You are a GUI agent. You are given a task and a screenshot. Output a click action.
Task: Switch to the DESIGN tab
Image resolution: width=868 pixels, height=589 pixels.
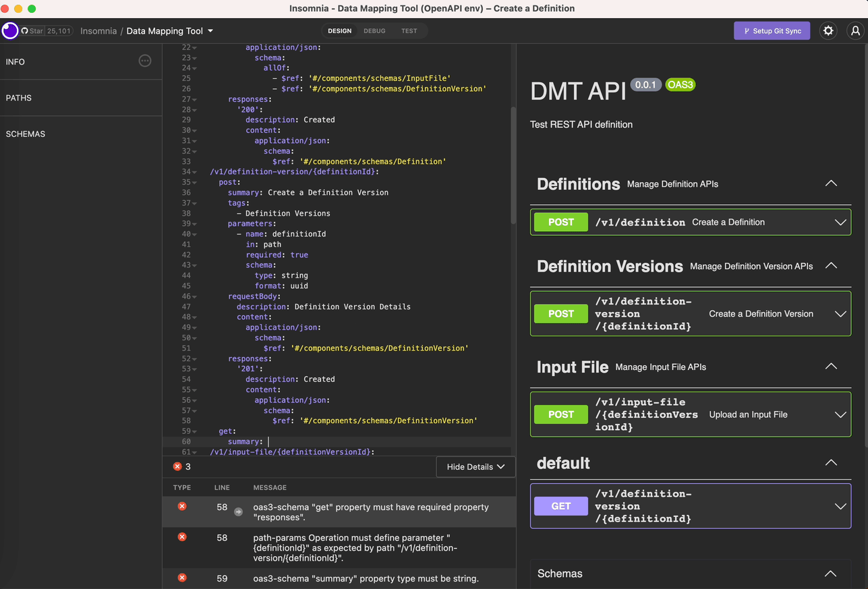point(339,31)
